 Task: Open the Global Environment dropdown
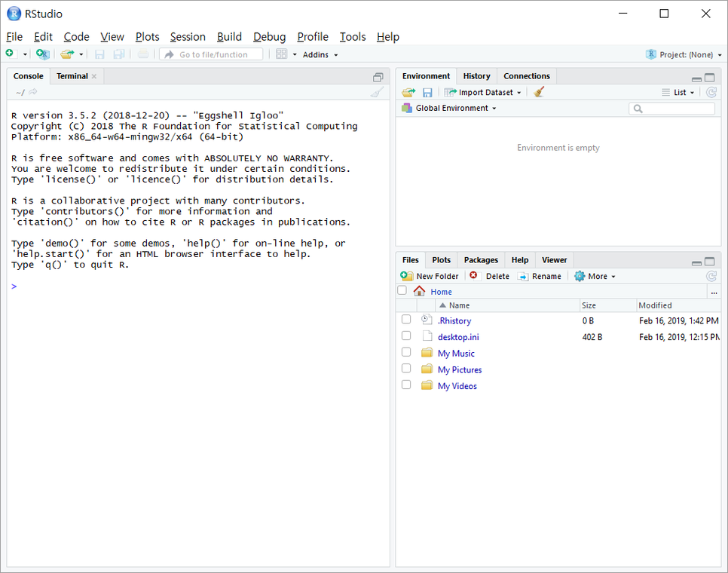click(449, 109)
